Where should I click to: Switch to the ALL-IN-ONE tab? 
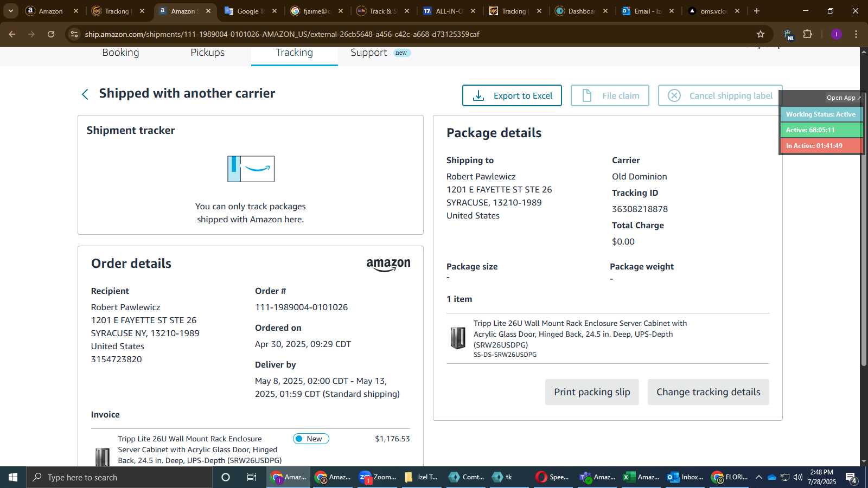[449, 11]
